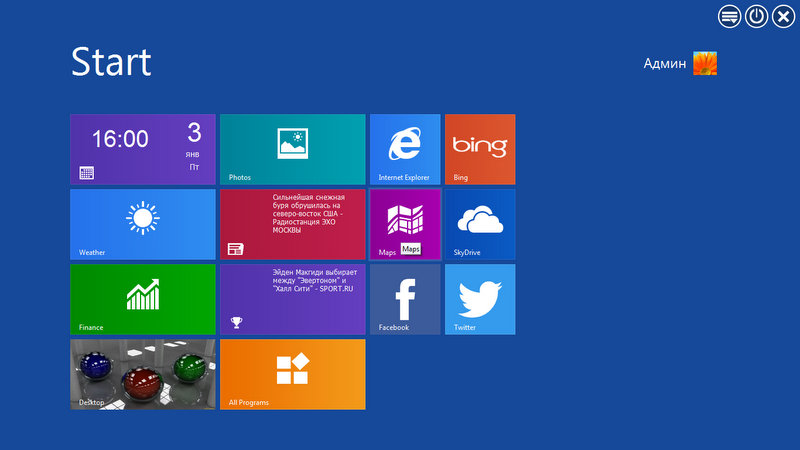Open the Bing tile
Screen dimensions: 800x450
point(480,149)
